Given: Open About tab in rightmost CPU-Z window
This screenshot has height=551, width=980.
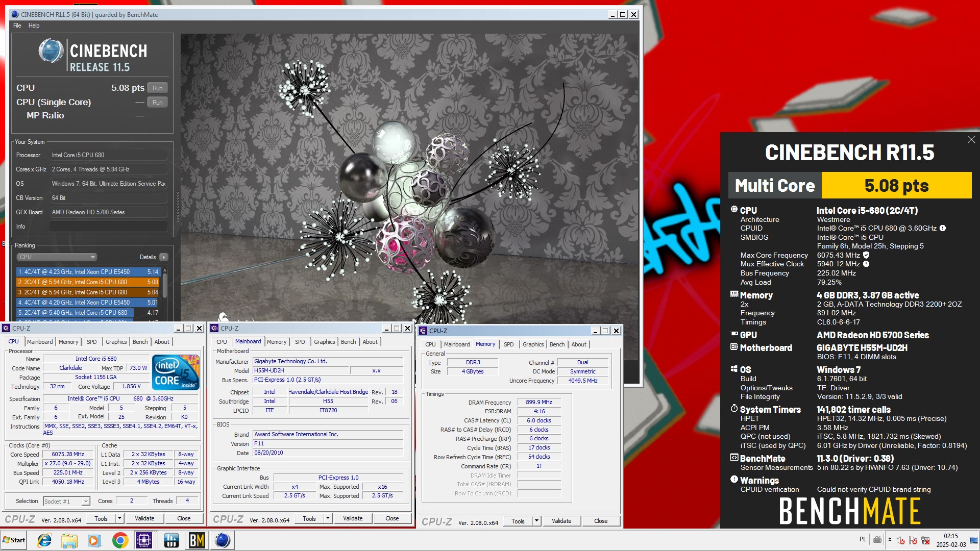Looking at the screenshot, I should tap(579, 344).
